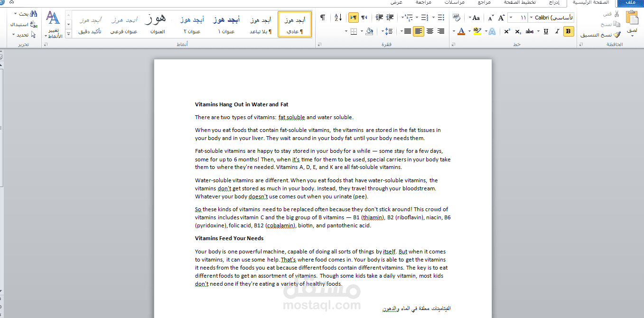The image size is (644, 318).
Task: Toggle Strikethrough formatting
Action: pyautogui.click(x=530, y=31)
